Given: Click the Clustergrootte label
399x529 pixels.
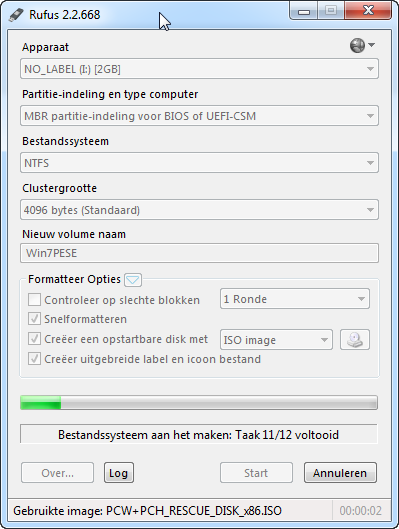Looking at the screenshot, I should 60,188.
